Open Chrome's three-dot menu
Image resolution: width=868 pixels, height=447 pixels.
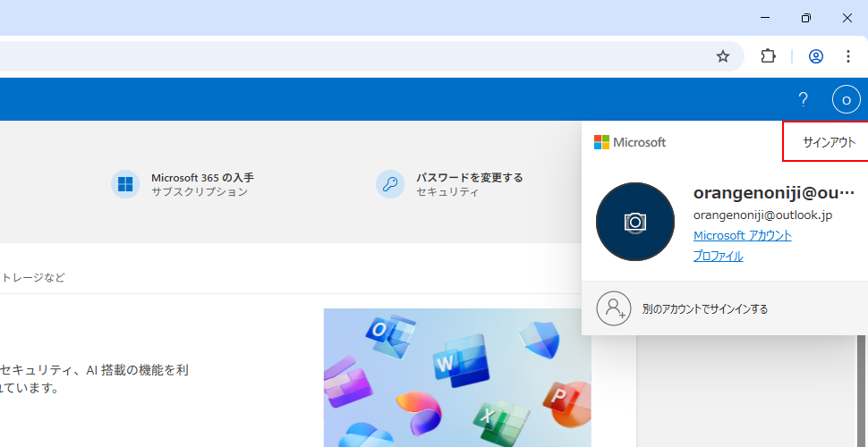848,56
